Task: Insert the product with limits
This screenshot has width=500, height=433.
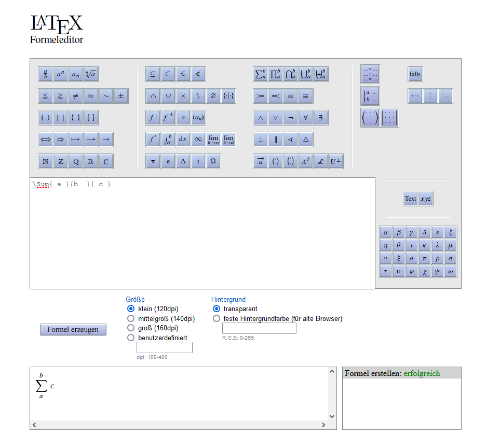Action: [275, 74]
